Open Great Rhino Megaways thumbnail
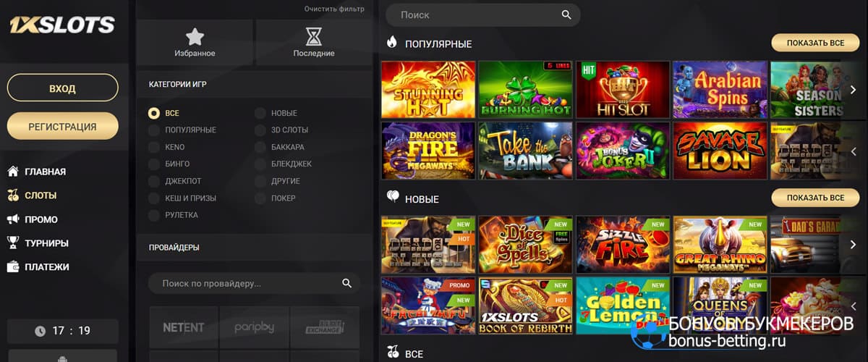868x362 pixels. (x=720, y=244)
